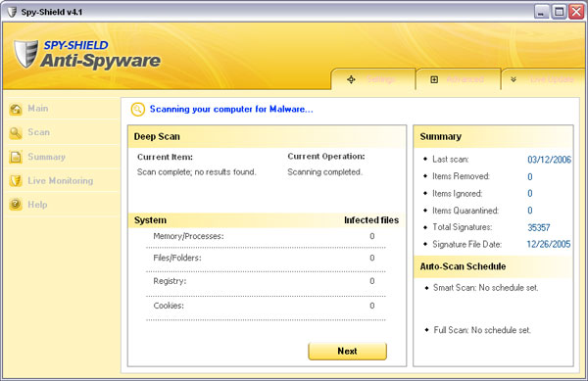Click the Live Monitoring shield icon
This screenshot has height=381, width=588.
click(x=16, y=181)
